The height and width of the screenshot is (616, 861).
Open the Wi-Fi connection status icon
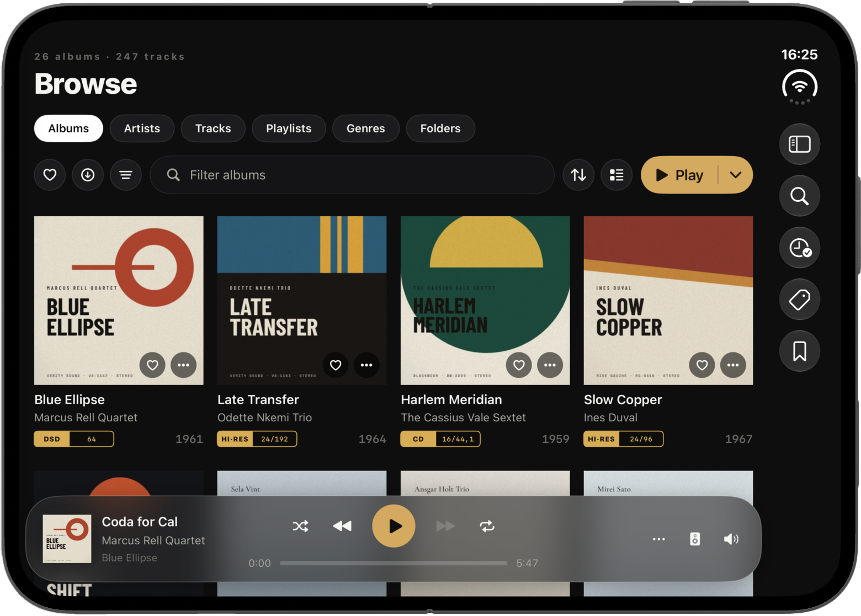click(799, 87)
